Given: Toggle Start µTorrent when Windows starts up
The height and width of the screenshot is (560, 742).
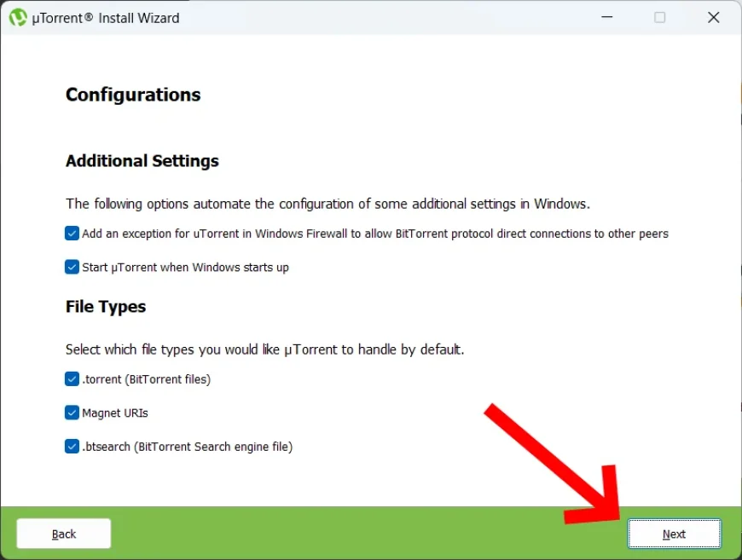Looking at the screenshot, I should (72, 267).
